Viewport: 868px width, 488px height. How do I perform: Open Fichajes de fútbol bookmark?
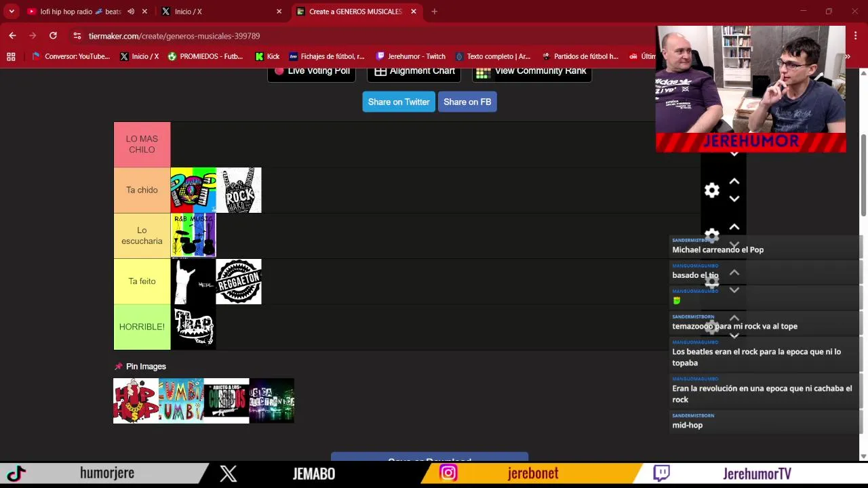coord(327,56)
